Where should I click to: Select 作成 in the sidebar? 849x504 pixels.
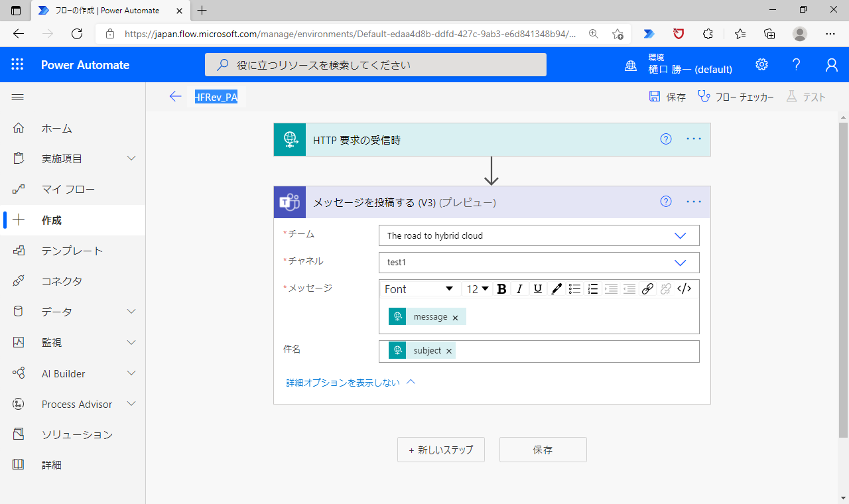pyautogui.click(x=73, y=220)
